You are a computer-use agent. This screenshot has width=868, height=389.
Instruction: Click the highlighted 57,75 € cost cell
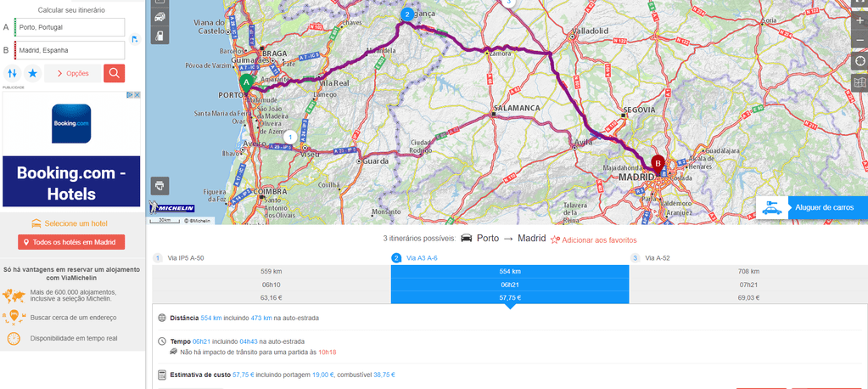510,297
